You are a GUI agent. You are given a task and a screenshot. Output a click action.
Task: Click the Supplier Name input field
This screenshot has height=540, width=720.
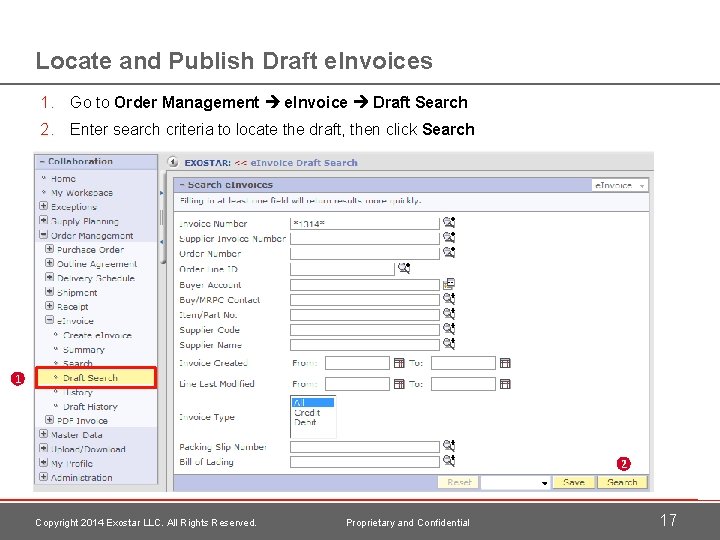point(365,344)
